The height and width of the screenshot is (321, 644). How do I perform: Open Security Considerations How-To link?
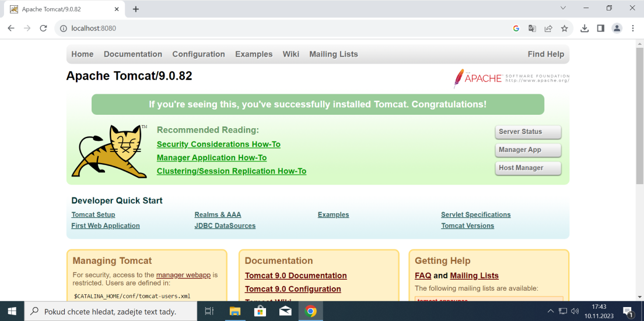pyautogui.click(x=218, y=144)
